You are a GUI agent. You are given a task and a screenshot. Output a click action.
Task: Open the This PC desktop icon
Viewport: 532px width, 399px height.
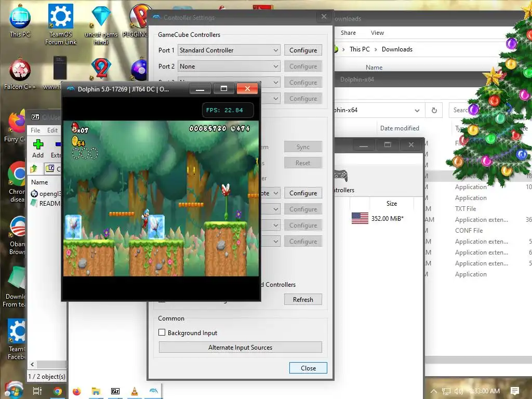20,20
